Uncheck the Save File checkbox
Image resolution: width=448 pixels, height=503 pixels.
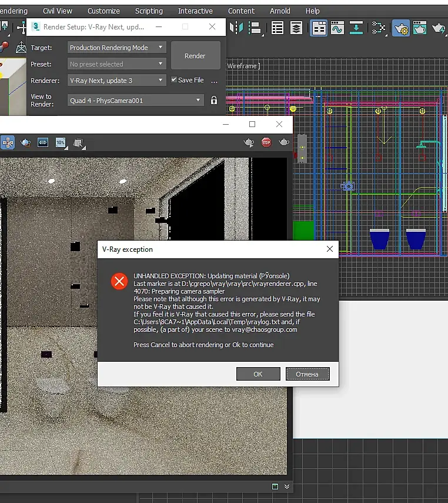[174, 80]
